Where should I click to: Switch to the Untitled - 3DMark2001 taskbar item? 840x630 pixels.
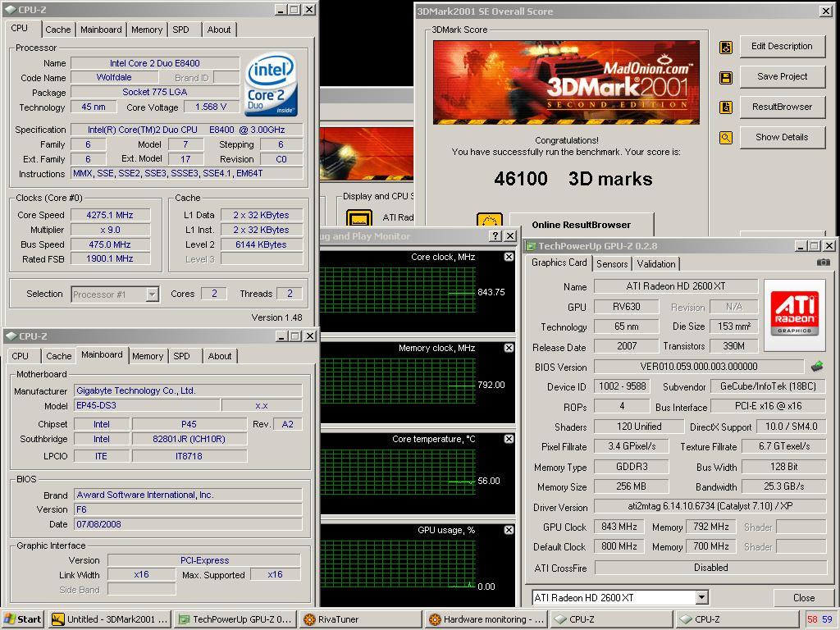coord(111,619)
